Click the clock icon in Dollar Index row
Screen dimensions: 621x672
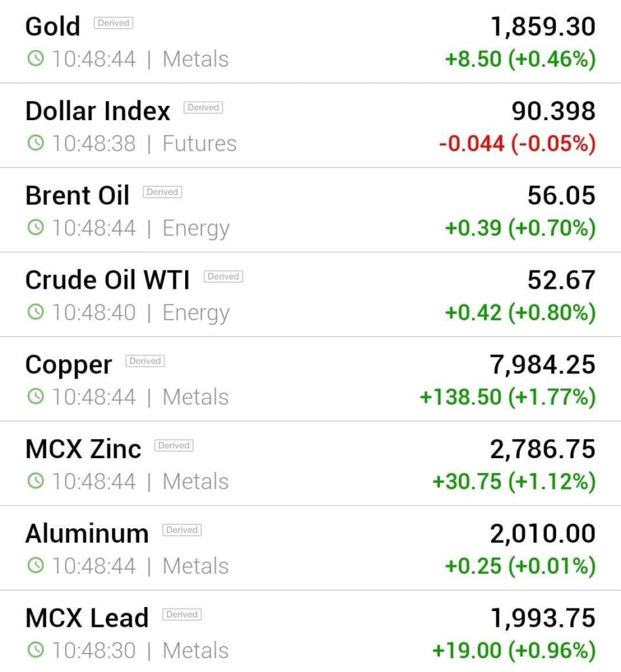tap(35, 142)
